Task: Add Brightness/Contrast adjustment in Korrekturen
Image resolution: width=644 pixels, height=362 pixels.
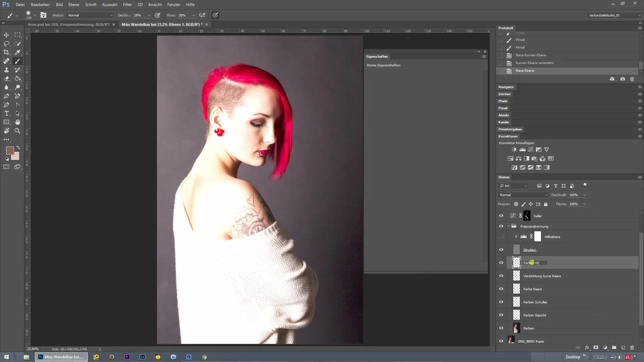Action: pyautogui.click(x=514, y=149)
